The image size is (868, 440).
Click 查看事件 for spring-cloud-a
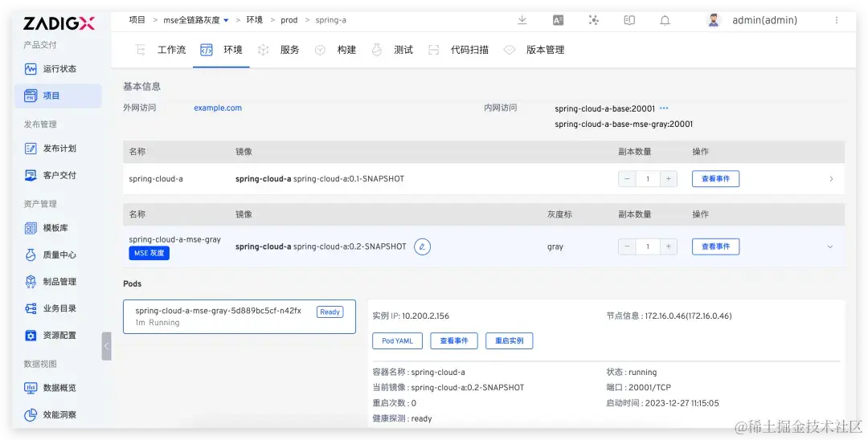(x=716, y=179)
